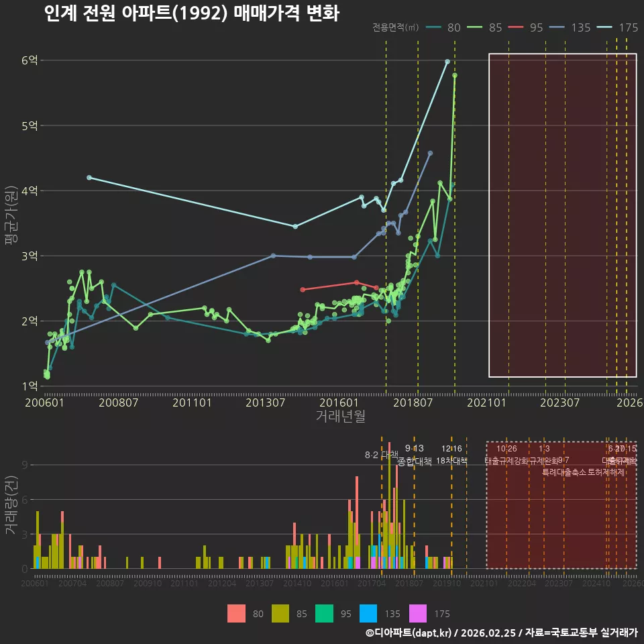
Task: Click the 202204 label on the volume chart axis
Action: [522, 583]
